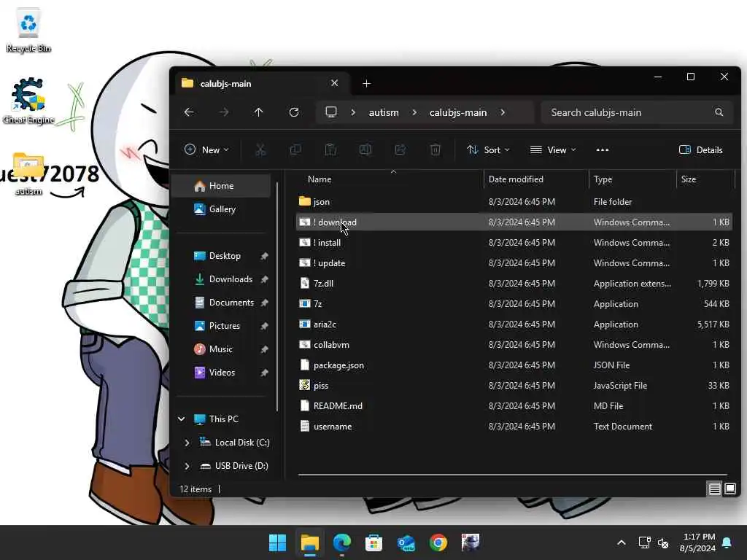
Task: Switch to large thumbnails view icon in status bar
Action: (729, 489)
